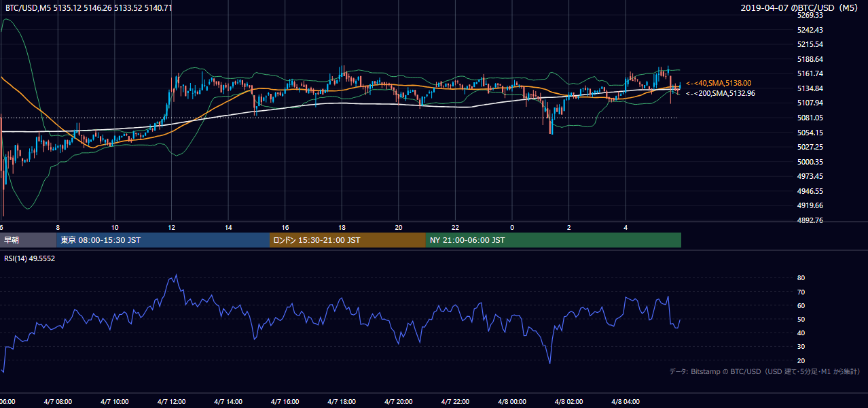Click hour label 18 under price chart
Image resolution: width=868 pixels, height=408 pixels.
pyautogui.click(x=342, y=227)
